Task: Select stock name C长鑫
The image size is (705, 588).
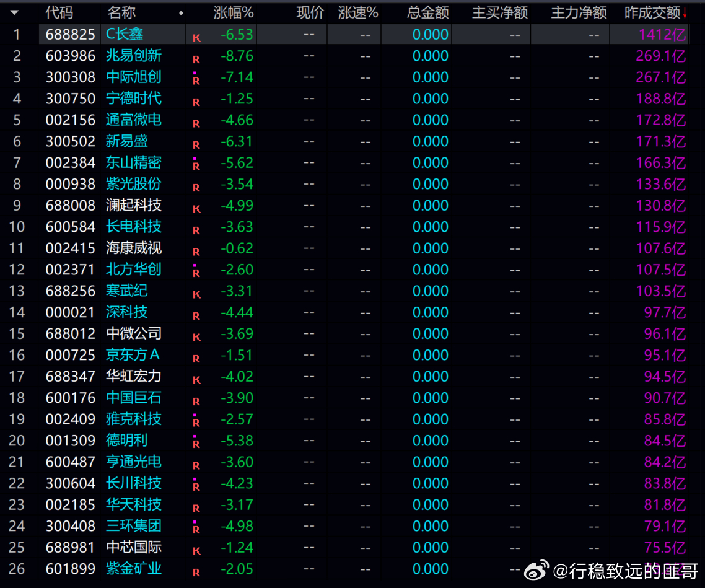Action: click(125, 34)
